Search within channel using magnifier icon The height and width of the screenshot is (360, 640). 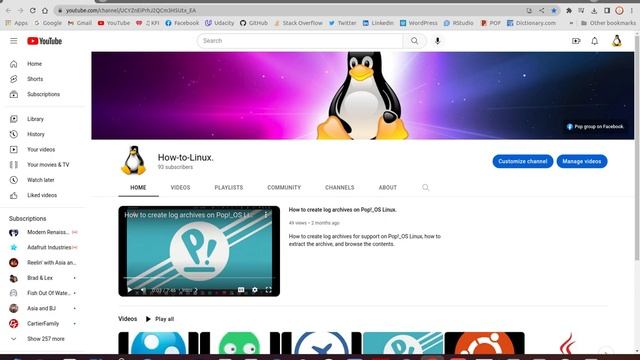pyautogui.click(x=425, y=187)
